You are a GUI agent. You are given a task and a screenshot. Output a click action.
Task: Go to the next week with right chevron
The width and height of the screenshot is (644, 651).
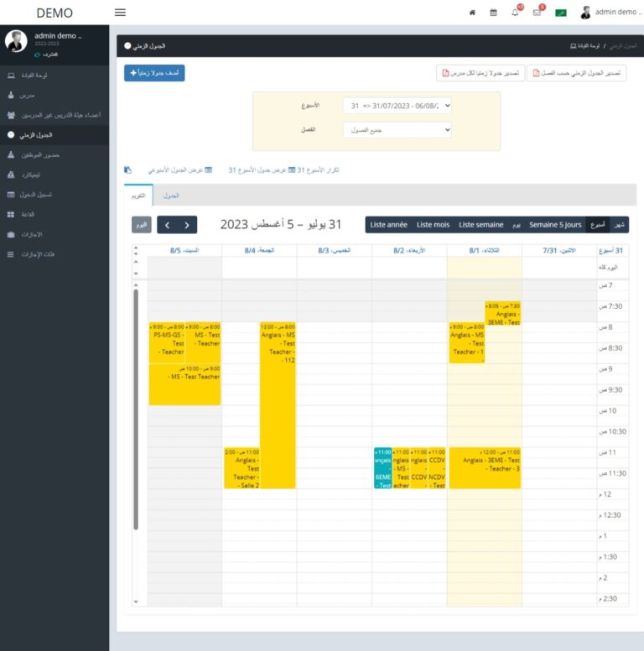pyautogui.click(x=187, y=225)
